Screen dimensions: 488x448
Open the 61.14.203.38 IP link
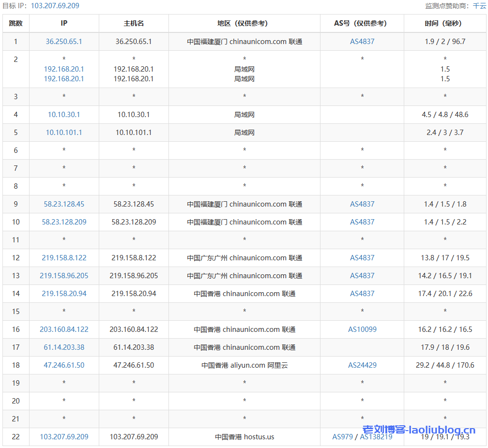click(x=64, y=347)
